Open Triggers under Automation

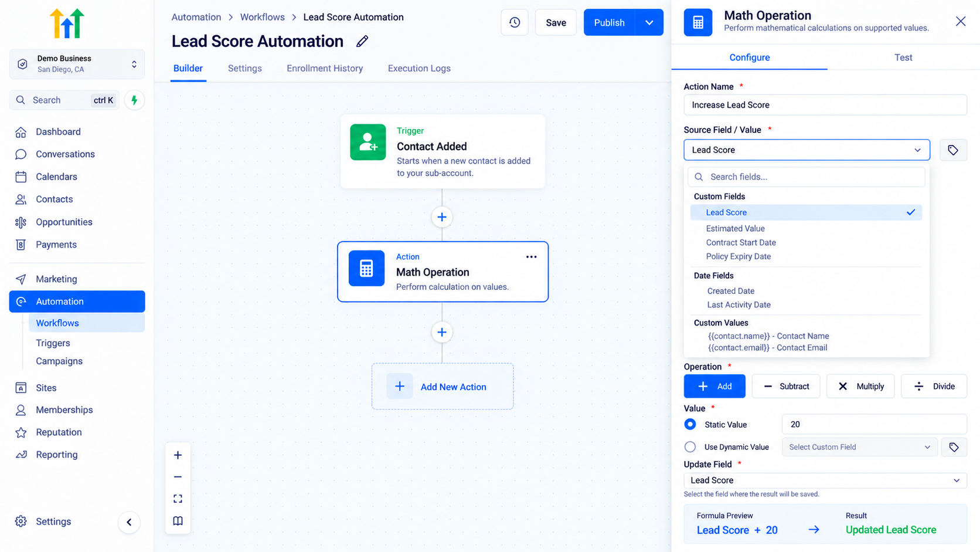53,343
